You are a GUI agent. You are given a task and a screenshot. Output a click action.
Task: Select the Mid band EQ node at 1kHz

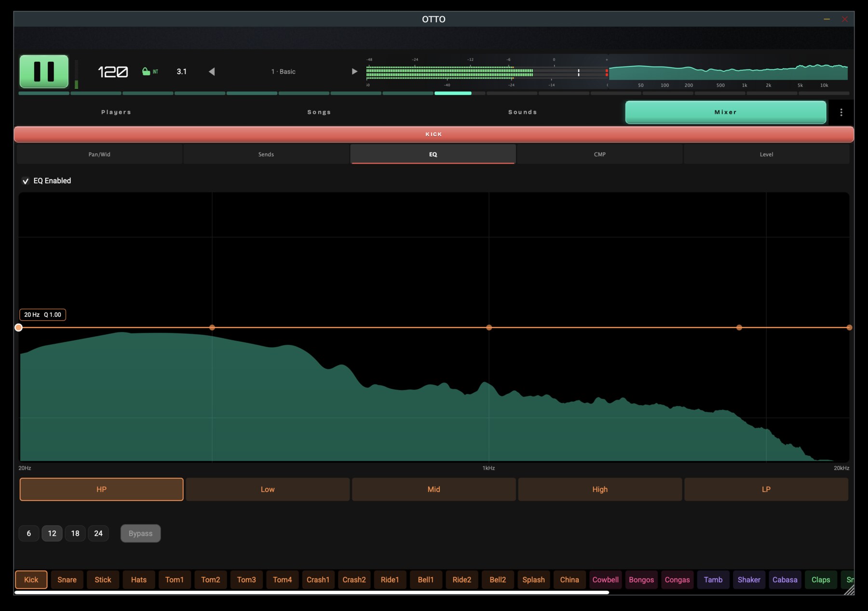(489, 327)
